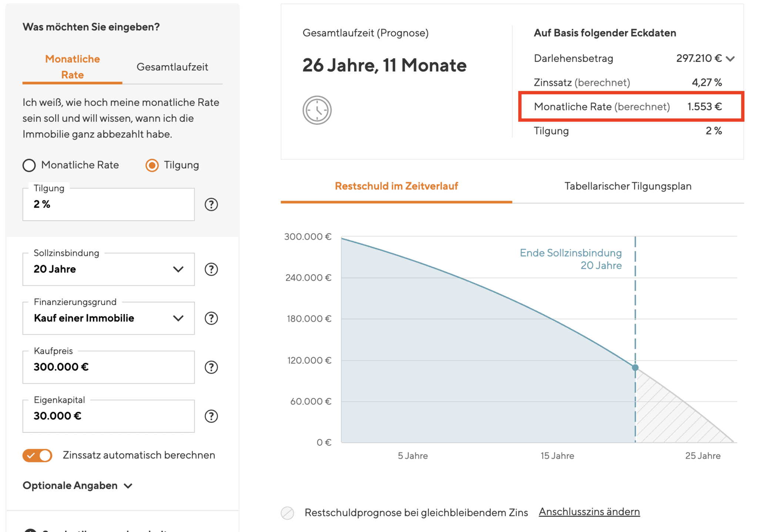Click the Kaufpreis 300.000 € field

108,367
